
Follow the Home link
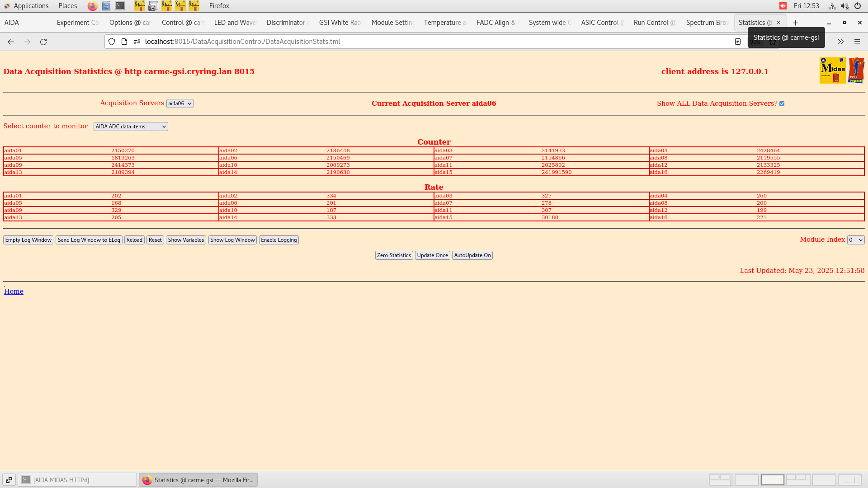(14, 291)
